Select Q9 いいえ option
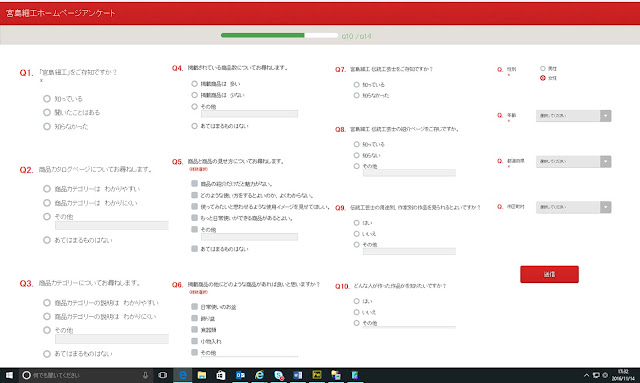 (357, 234)
